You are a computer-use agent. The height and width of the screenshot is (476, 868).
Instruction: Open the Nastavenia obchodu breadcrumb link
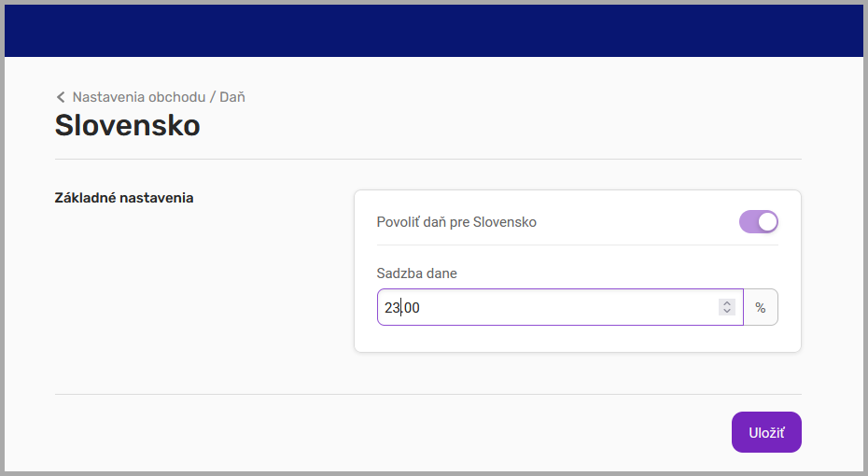(x=138, y=97)
